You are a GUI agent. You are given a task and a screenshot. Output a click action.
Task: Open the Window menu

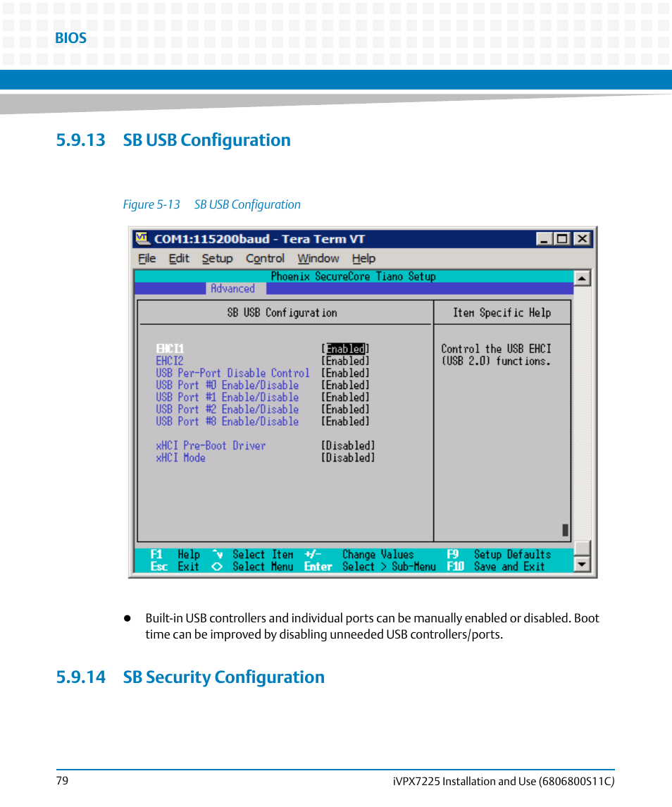pos(318,259)
